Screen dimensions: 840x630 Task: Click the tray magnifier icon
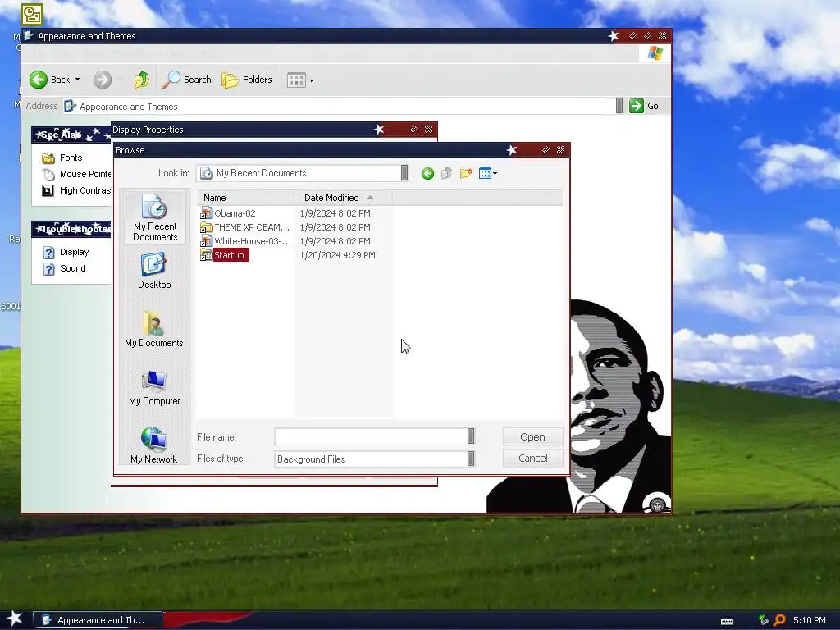pyautogui.click(x=779, y=620)
